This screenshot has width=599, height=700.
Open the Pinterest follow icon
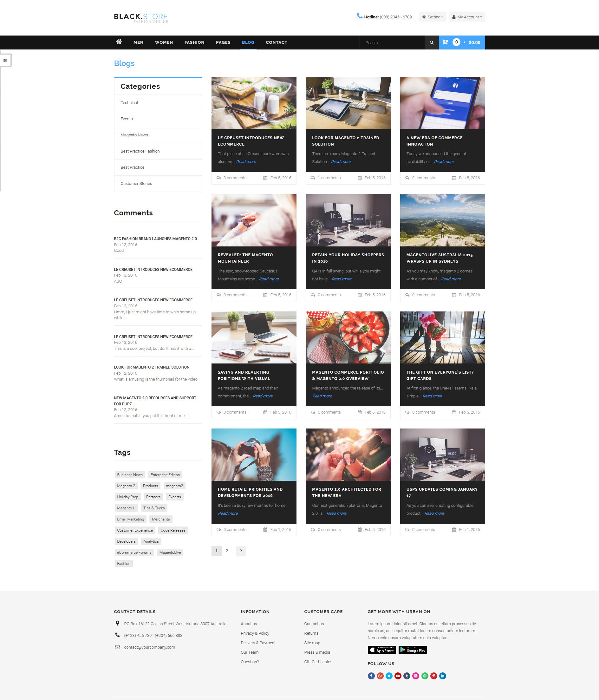[x=434, y=676]
